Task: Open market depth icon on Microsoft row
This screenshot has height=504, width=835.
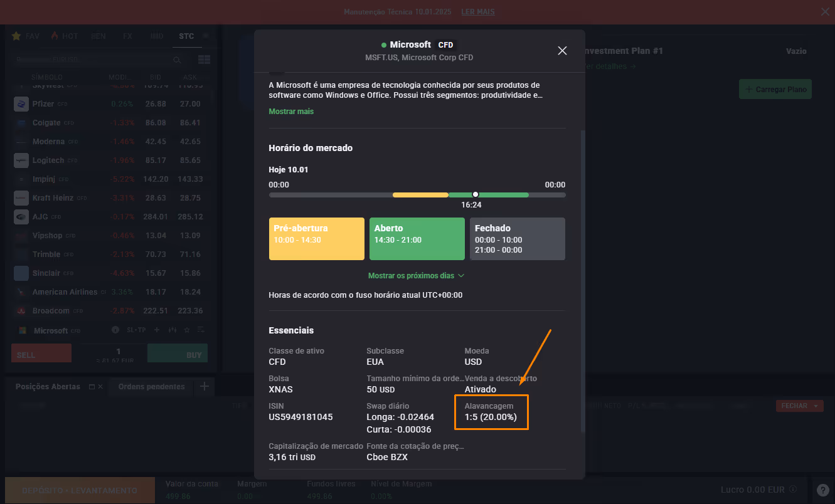Action: click(201, 330)
